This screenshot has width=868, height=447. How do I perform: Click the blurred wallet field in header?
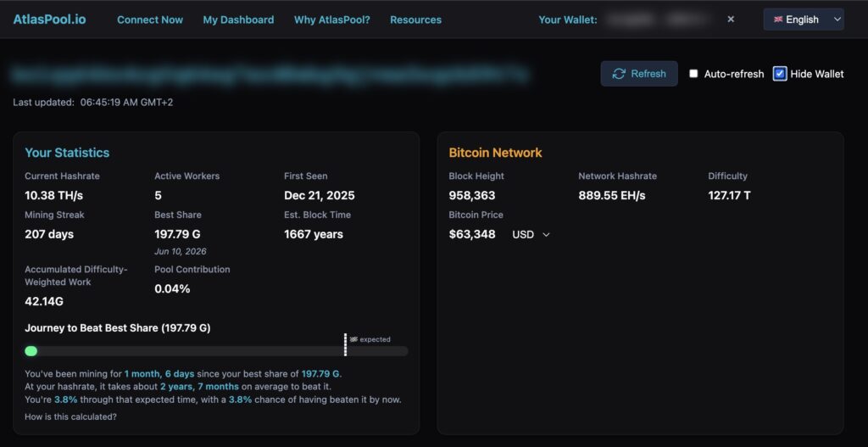click(658, 20)
